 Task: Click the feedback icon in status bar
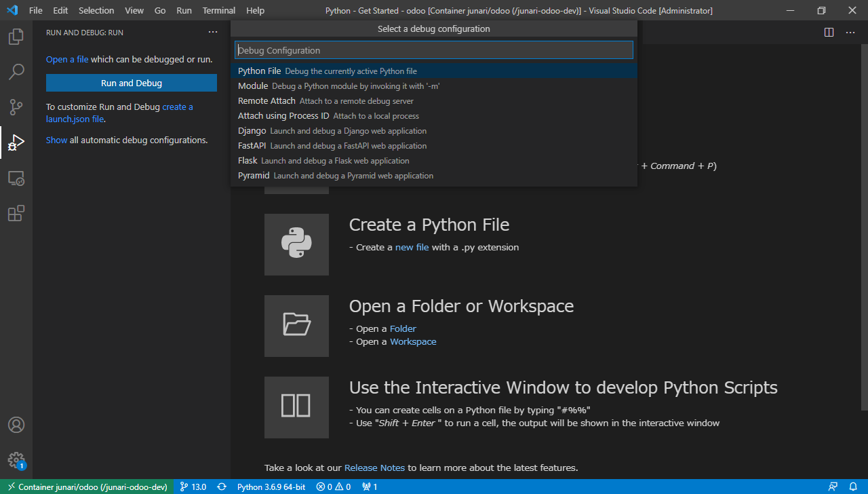pos(833,487)
